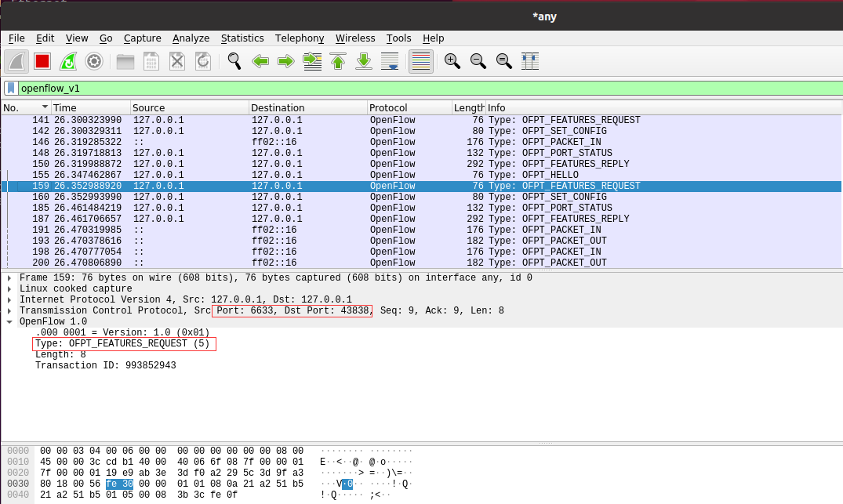Screen dimensions: 843x504
Task: Sort by the Info column header
Action: pyautogui.click(x=664, y=107)
